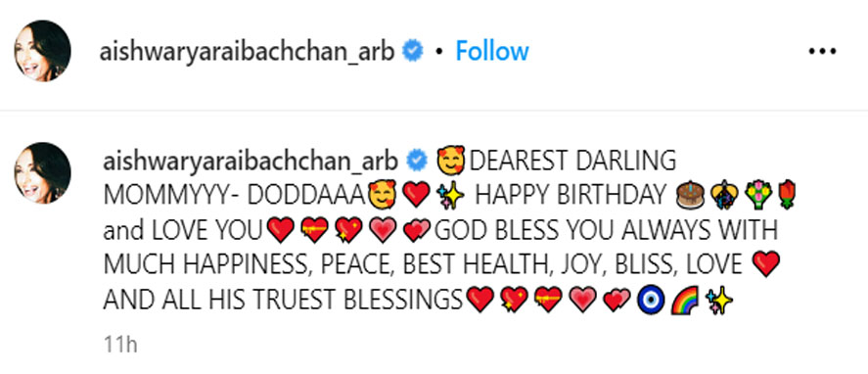Click the verified badge in the post header
Image resolution: width=868 pixels, height=374 pixels.
[412, 52]
